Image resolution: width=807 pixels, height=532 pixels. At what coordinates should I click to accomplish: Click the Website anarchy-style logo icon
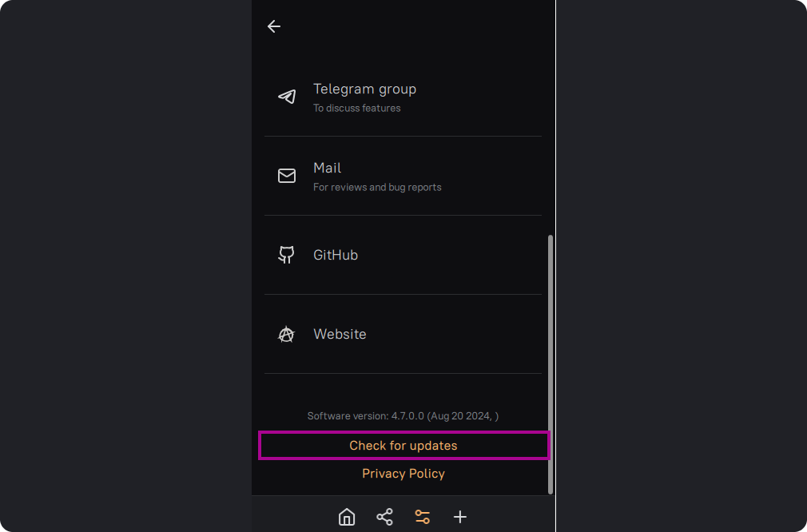pyautogui.click(x=286, y=335)
